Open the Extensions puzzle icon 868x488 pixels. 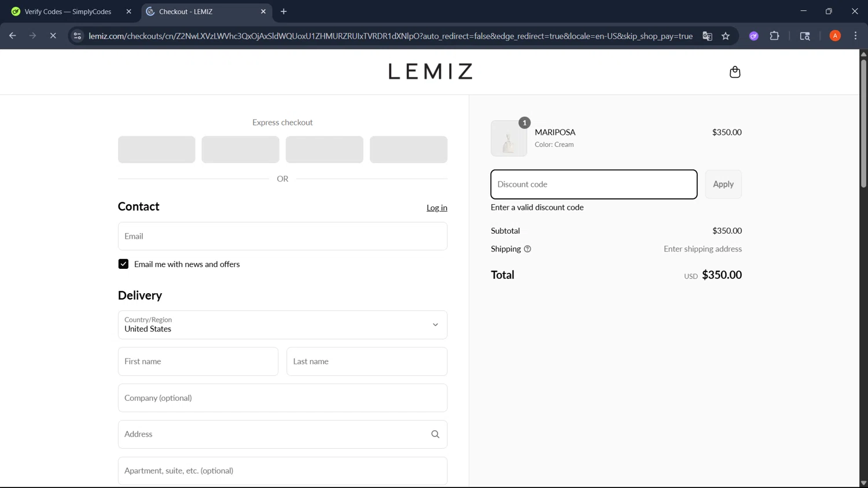[774, 36]
